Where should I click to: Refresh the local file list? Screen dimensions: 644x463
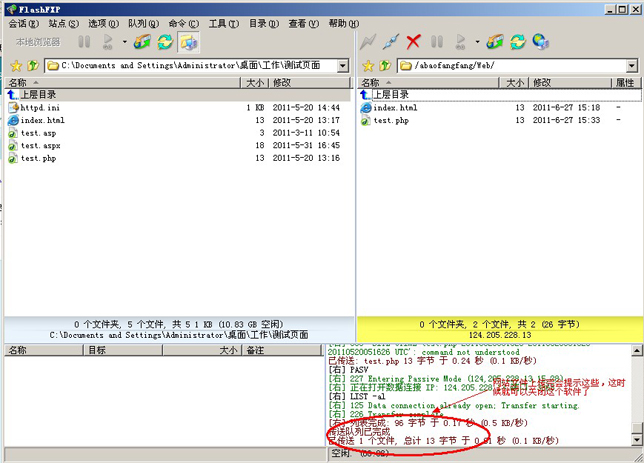coord(165,42)
